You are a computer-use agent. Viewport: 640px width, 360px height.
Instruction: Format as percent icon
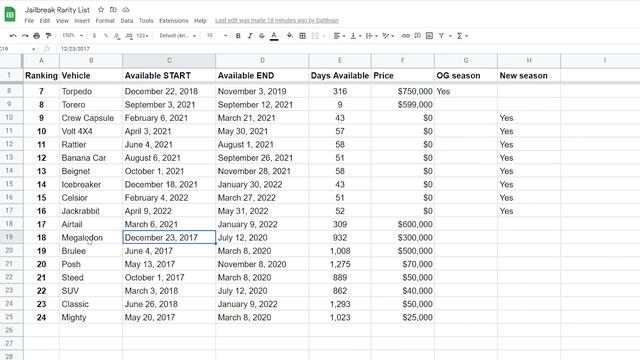pyautogui.click(x=106, y=36)
